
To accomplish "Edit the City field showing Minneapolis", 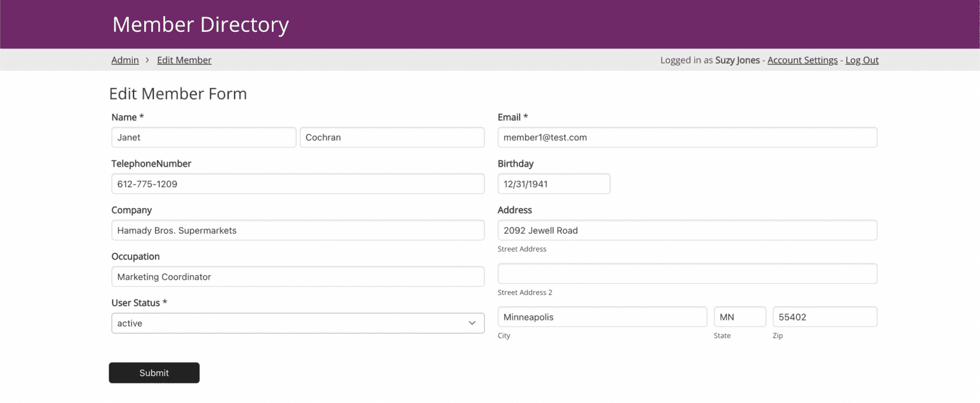I will point(602,317).
